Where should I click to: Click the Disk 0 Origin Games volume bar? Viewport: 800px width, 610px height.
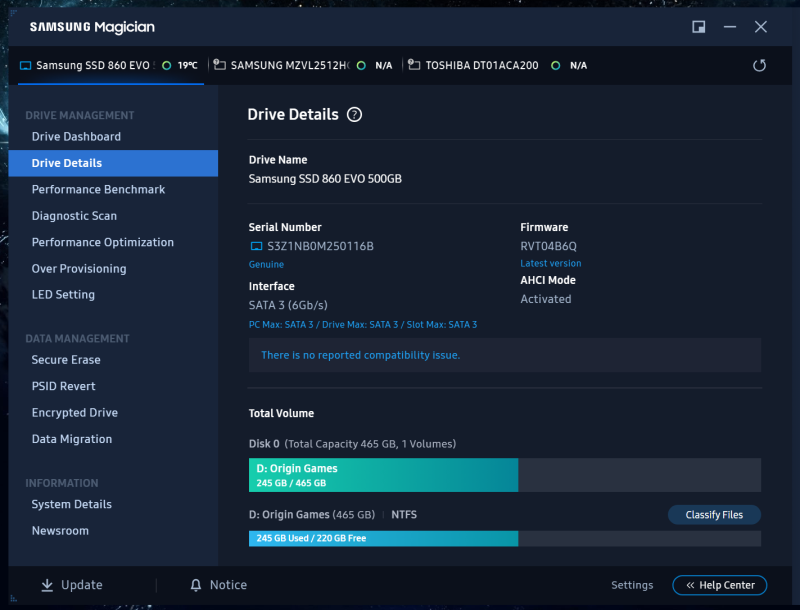click(383, 475)
